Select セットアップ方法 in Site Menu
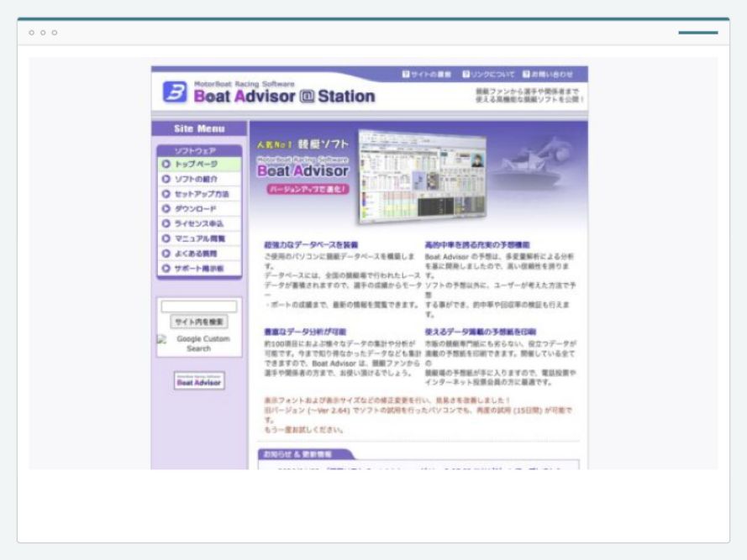The width and height of the screenshot is (747, 560). [199, 194]
